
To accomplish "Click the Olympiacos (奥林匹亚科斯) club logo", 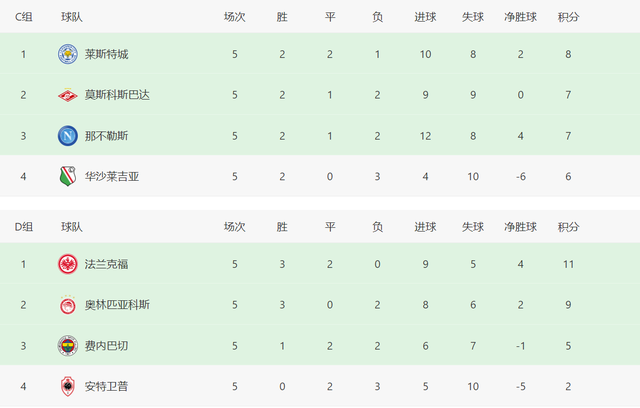I will 68,305.
